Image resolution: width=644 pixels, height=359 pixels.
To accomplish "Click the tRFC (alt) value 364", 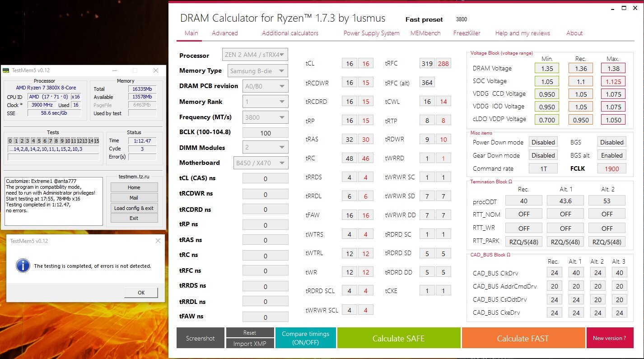I will [427, 83].
